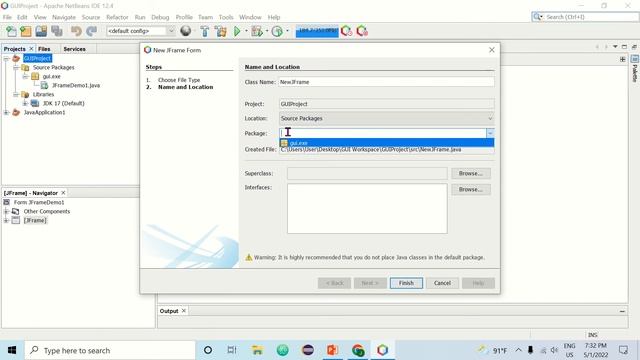Screen dimensions: 640x360
Task: Click the NetBeans icon in taskbar
Action: tap(382, 350)
